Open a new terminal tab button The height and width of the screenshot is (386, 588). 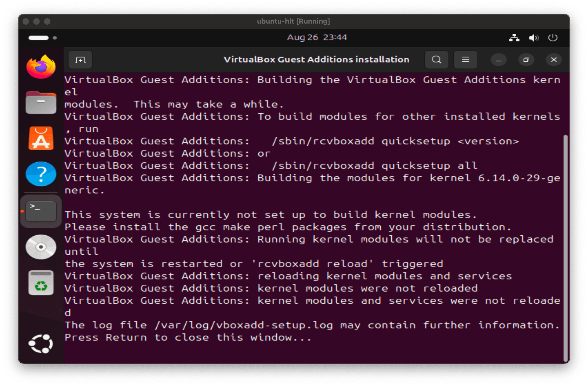(80, 60)
